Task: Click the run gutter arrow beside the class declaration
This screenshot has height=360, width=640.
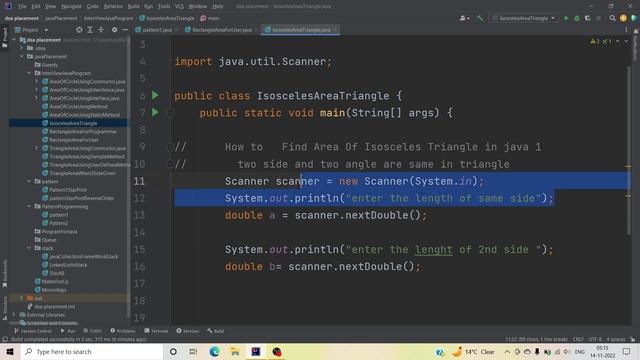Action: pos(155,95)
